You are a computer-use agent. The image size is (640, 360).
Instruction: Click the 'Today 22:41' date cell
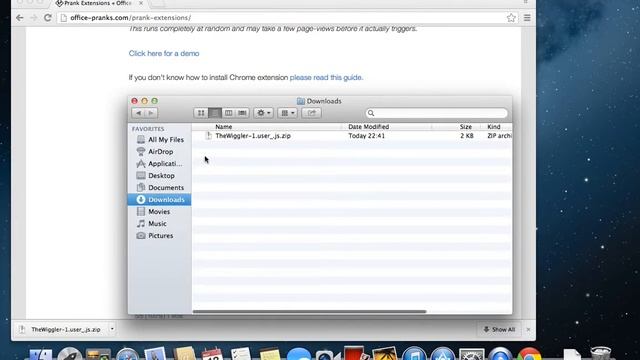point(367,136)
